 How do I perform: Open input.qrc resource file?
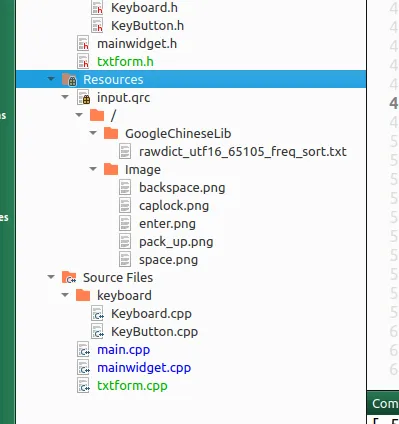pyautogui.click(x=123, y=98)
